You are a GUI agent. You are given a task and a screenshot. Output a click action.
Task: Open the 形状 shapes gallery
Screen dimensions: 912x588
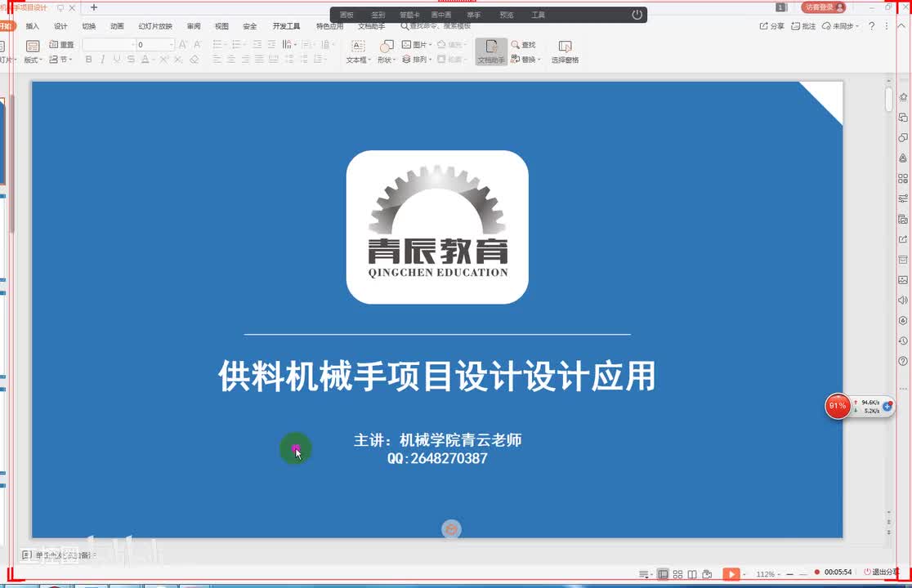point(387,51)
